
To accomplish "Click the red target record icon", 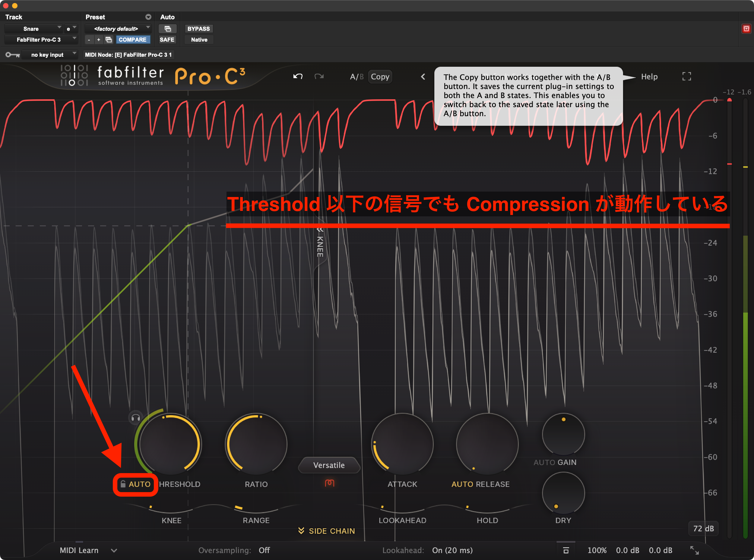I will click(x=746, y=29).
